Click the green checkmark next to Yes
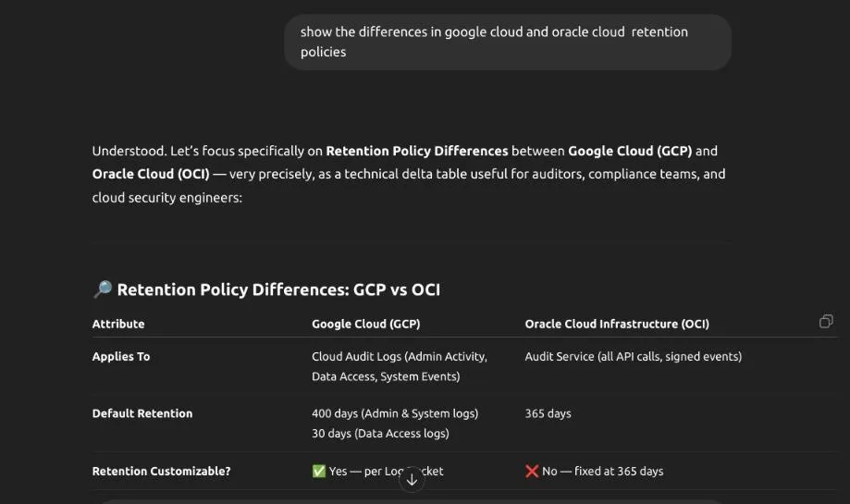850x504 pixels. pyautogui.click(x=319, y=471)
